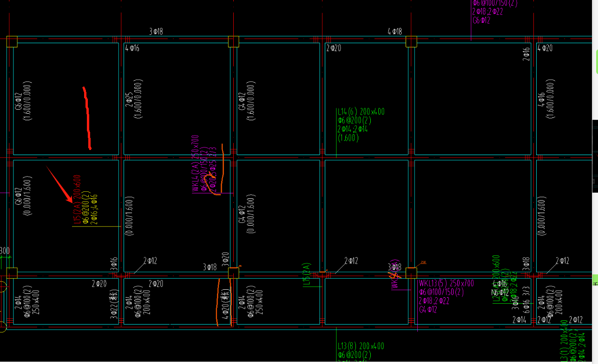Select the 6Φ16 3/3 rebar label
This screenshot has width=598, height=364.
pyautogui.click(x=527, y=299)
